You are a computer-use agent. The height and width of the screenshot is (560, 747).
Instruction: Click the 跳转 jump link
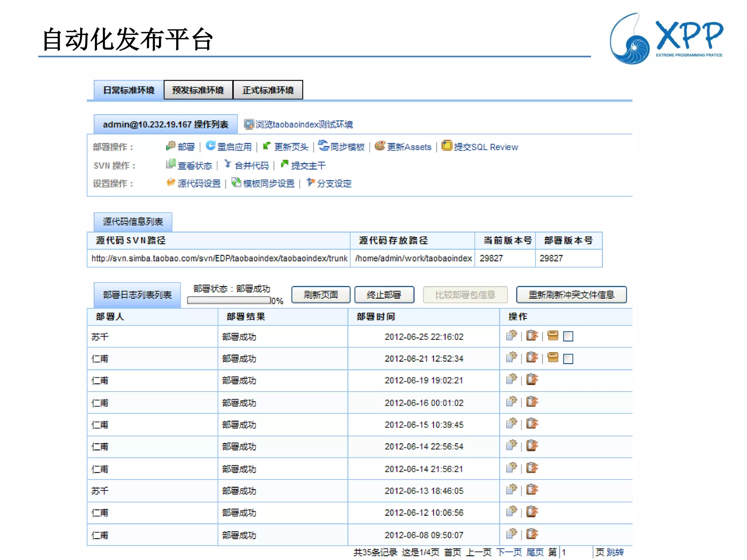[615, 552]
